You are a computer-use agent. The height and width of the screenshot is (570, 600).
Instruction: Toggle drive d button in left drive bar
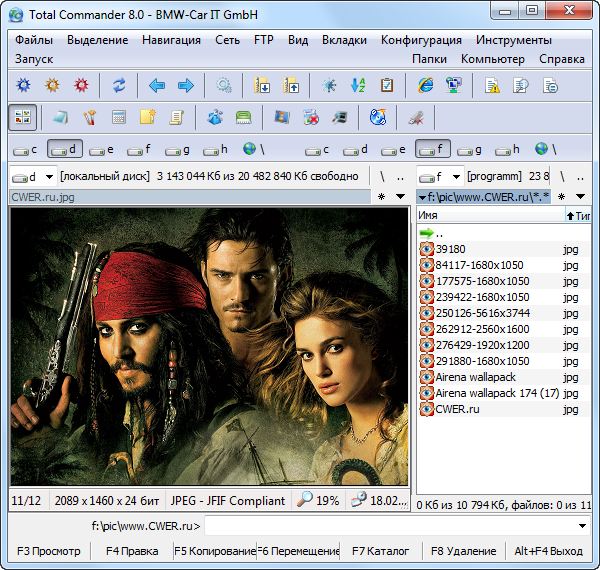[x=65, y=149]
